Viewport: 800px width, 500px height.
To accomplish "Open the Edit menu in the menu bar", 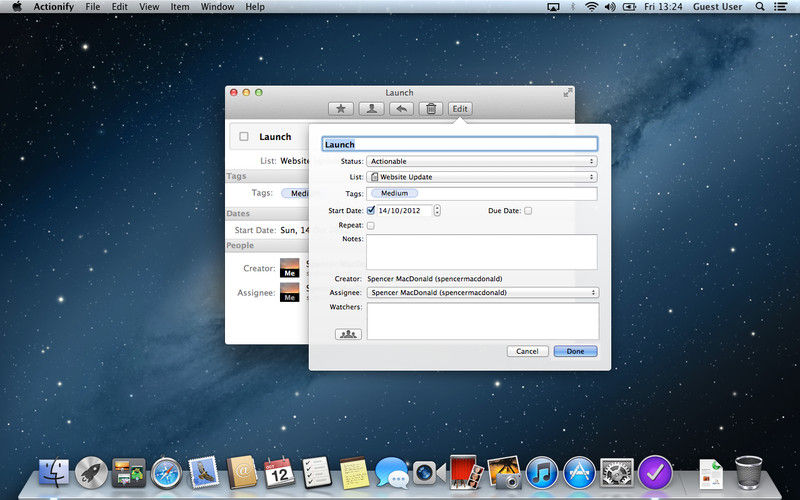I will pyautogui.click(x=119, y=7).
